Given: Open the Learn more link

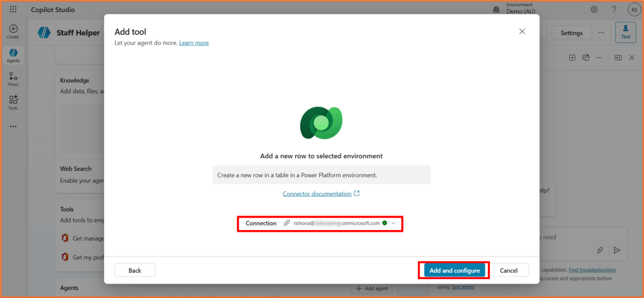Looking at the screenshot, I should point(194,43).
